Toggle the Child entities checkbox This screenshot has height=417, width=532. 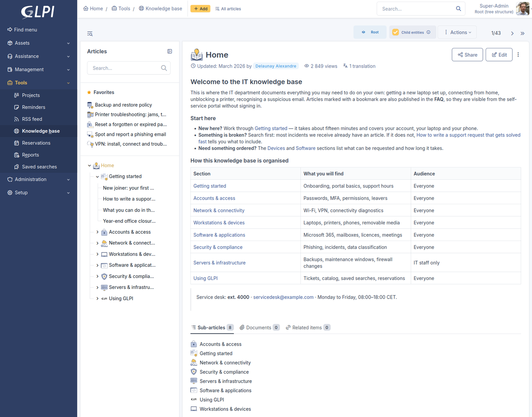point(396,32)
